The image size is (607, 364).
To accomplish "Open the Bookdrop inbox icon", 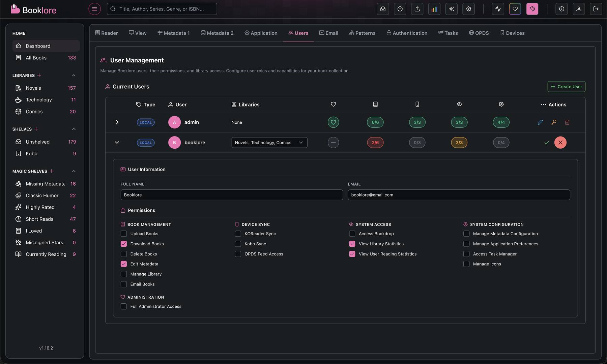I will tap(383, 9).
